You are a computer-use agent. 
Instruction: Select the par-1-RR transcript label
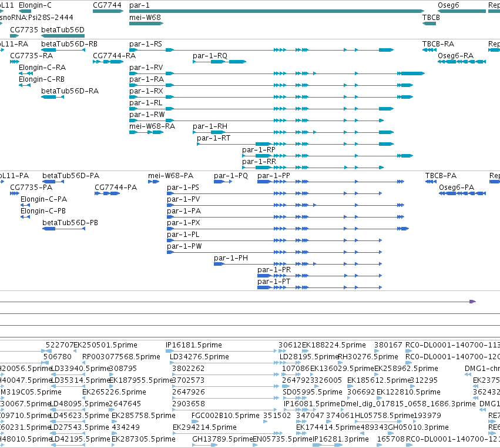(259, 162)
